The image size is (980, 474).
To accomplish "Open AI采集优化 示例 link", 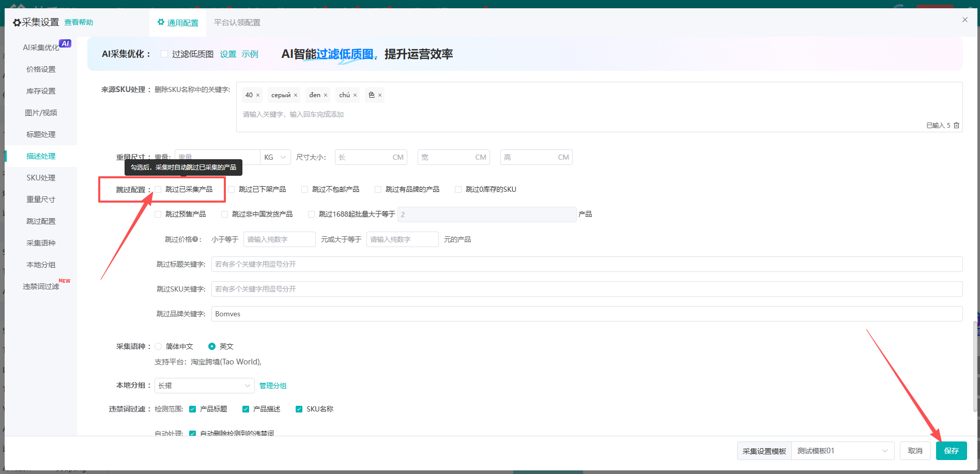I will tap(250, 54).
